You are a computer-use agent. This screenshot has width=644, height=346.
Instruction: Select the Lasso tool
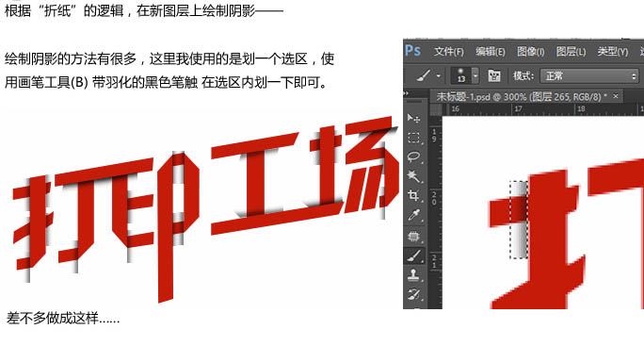tap(413, 157)
